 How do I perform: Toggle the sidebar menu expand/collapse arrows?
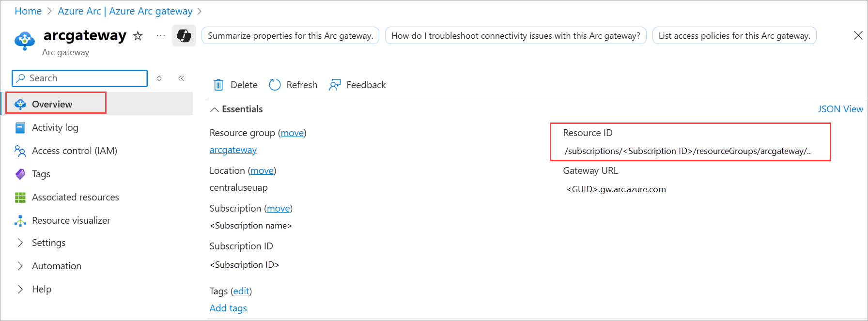point(159,78)
